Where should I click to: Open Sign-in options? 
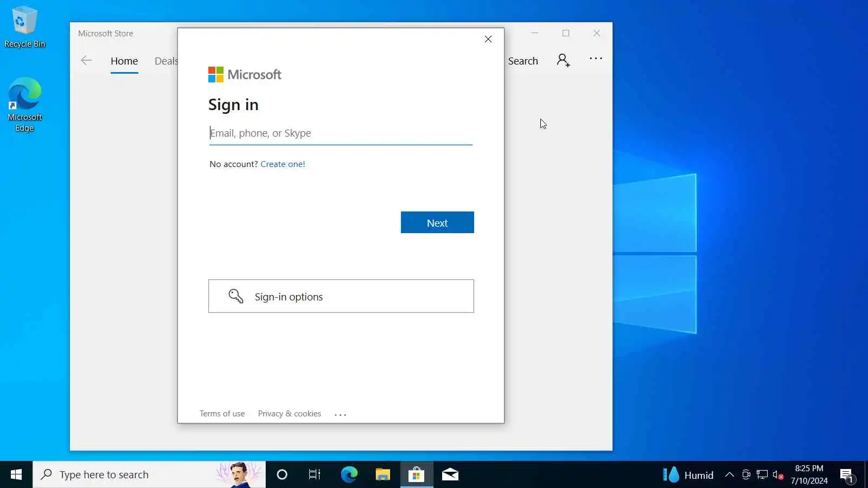(341, 296)
